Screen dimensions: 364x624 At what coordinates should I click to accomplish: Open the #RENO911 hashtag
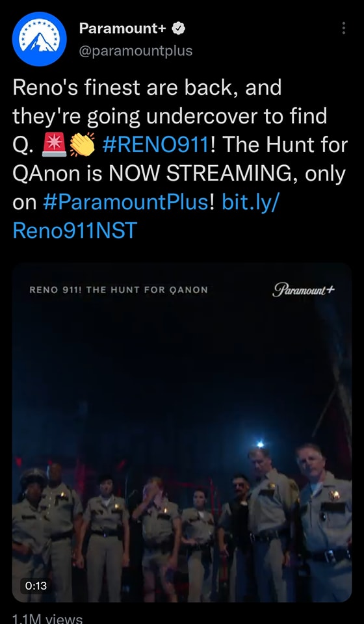155,145
